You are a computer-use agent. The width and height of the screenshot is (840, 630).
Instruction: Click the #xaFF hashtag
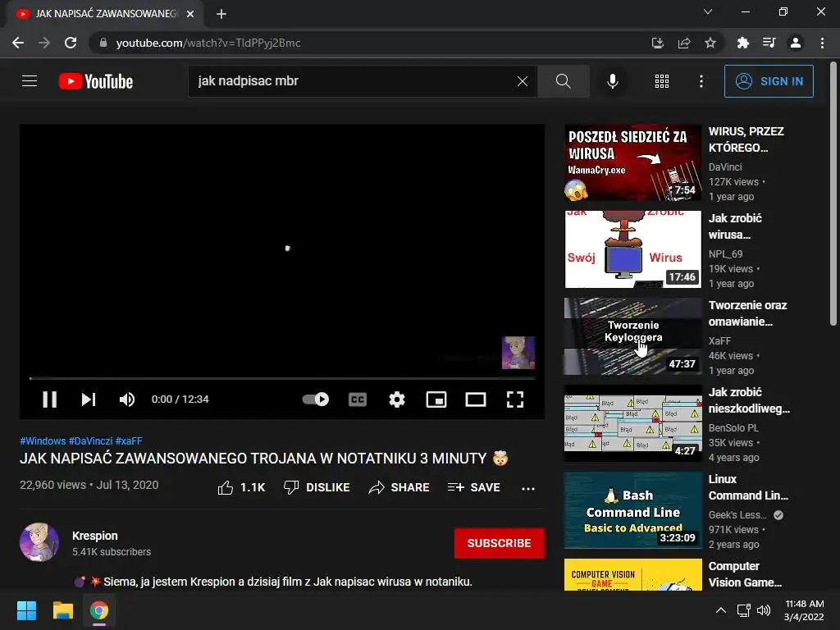(129, 441)
